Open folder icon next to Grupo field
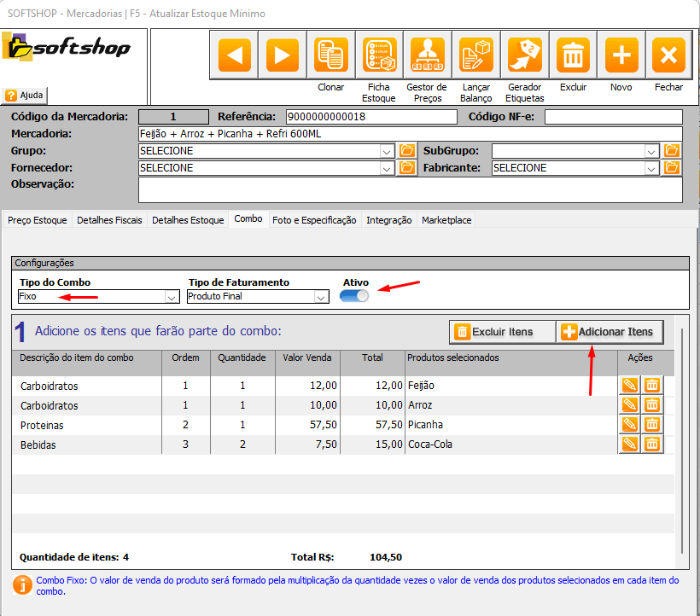The image size is (700, 616). pos(407,151)
